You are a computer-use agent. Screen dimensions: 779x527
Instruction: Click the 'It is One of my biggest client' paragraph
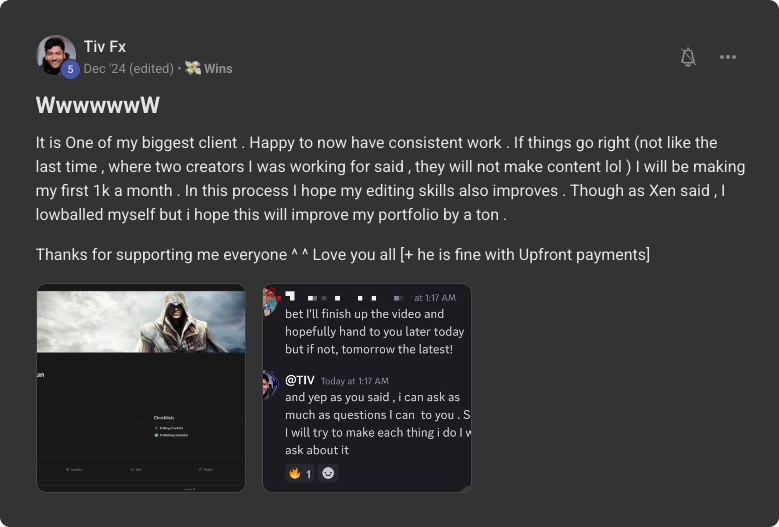389,178
